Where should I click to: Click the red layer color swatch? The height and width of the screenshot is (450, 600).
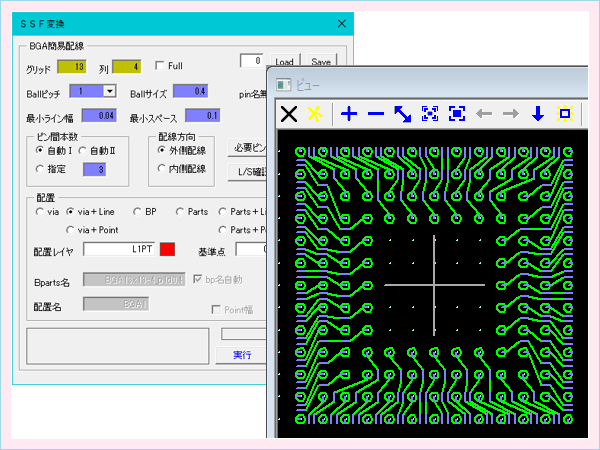click(167, 249)
